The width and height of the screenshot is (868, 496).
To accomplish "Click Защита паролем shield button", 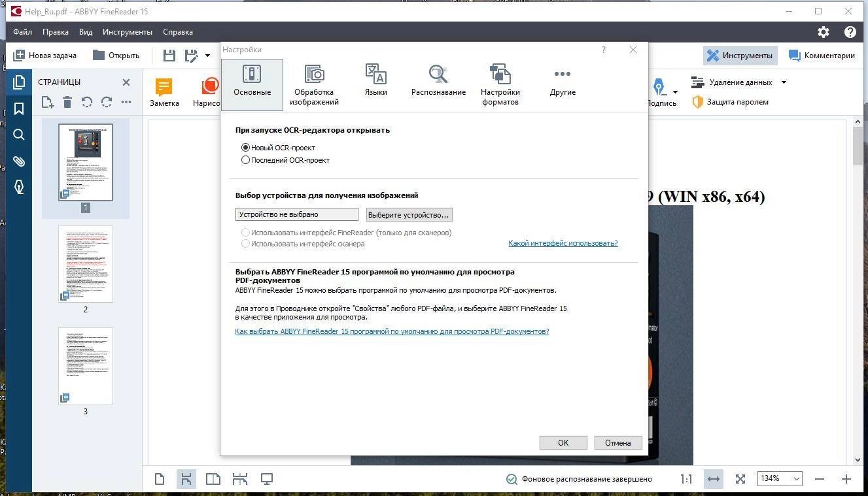I will pos(730,102).
